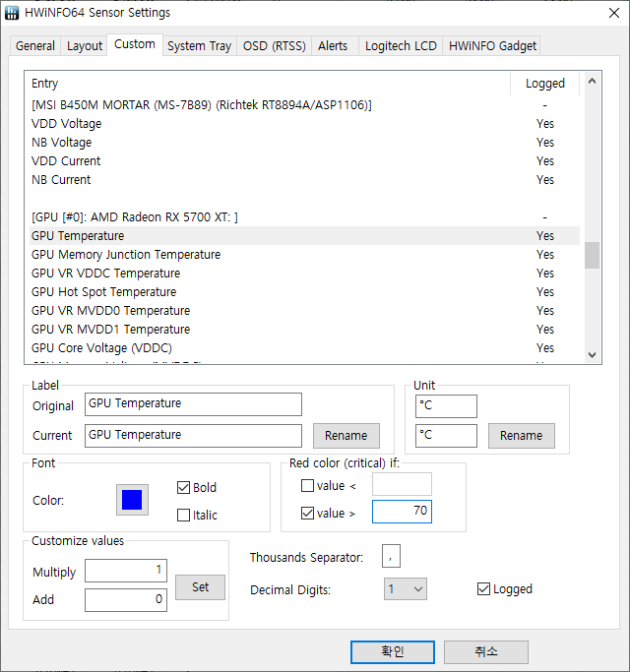Select the MSI B450M MORTAR sensor group header
This screenshot has height=672, width=630.
coord(304,105)
